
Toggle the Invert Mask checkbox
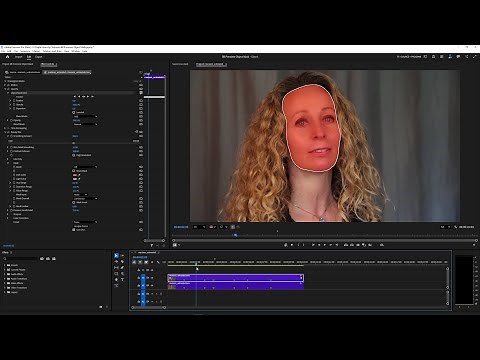pyautogui.click(x=74, y=202)
